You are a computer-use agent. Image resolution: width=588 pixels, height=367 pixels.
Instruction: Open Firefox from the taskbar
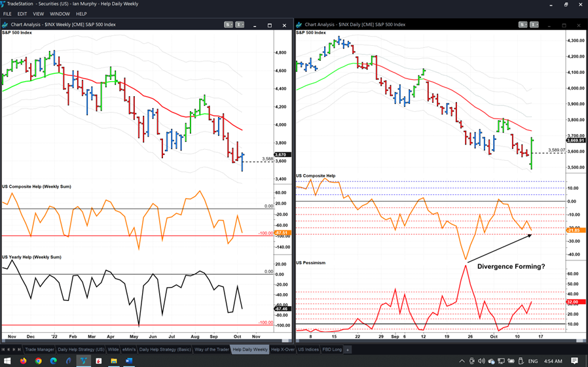tap(24, 361)
